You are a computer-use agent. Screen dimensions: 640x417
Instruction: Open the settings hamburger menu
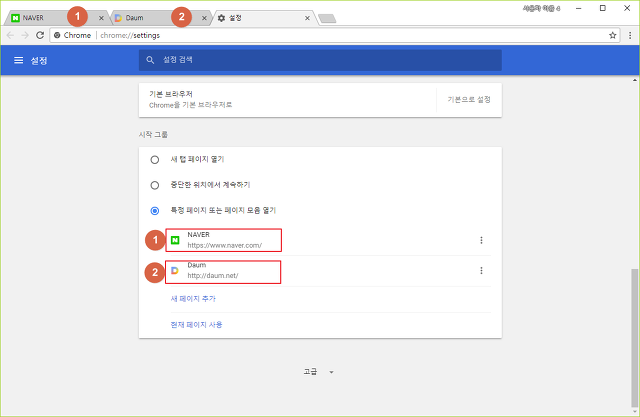(x=19, y=60)
